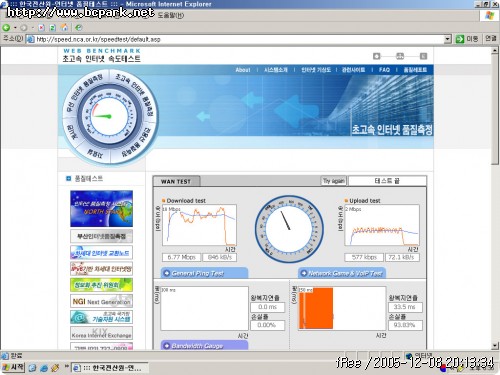
Task: Click the browser Back button
Action: [x=6, y=28]
